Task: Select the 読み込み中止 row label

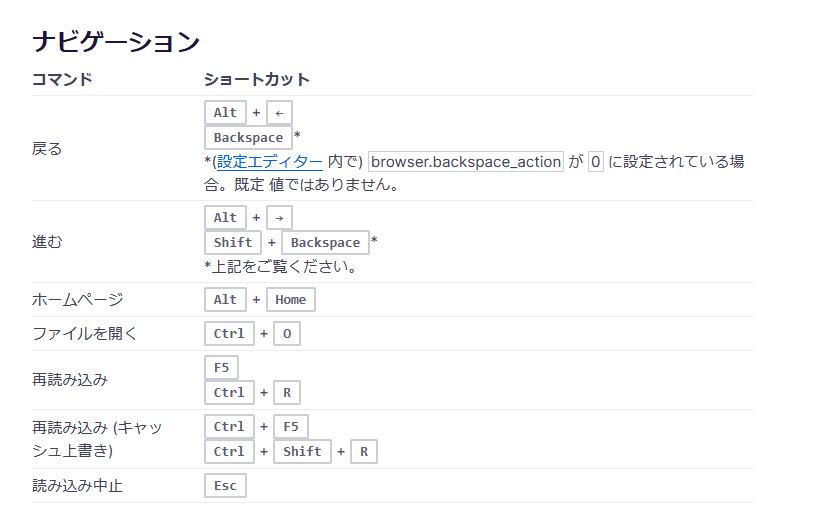Action: [78, 486]
